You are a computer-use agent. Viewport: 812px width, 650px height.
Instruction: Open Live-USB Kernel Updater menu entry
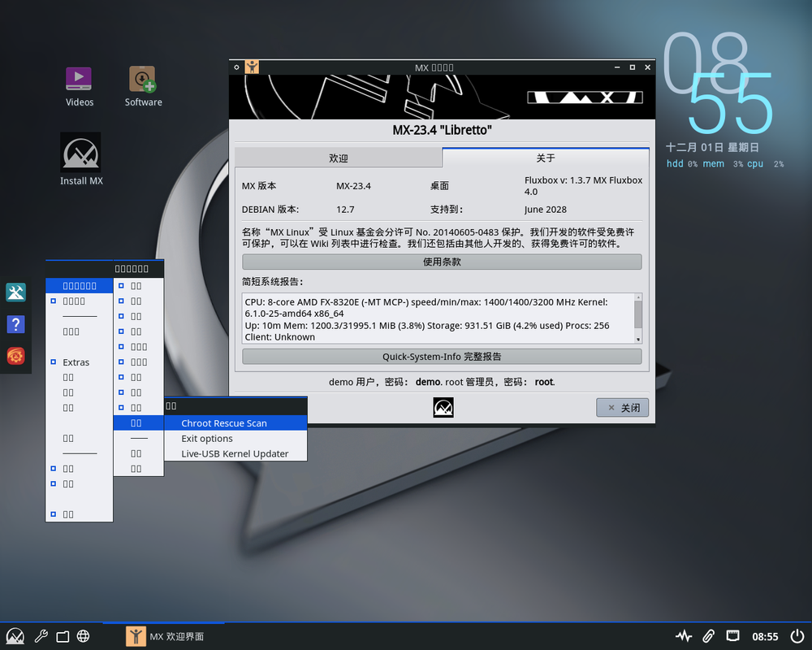tap(235, 453)
